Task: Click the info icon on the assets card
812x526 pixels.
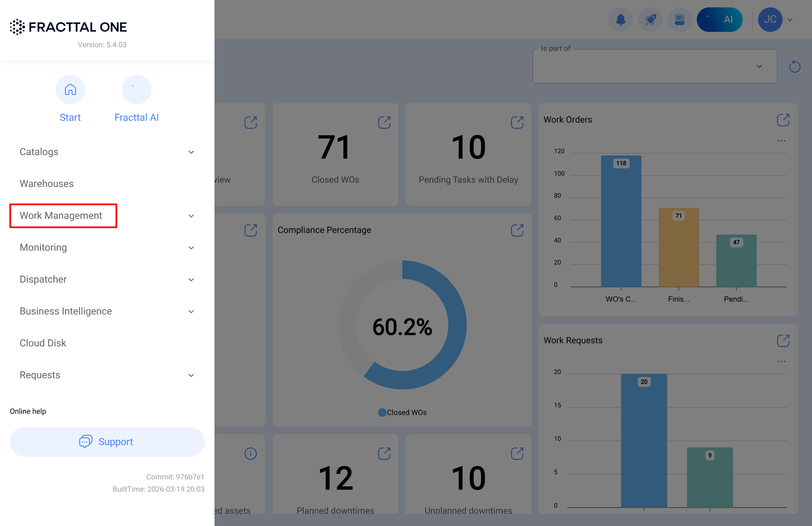Action: [250, 454]
